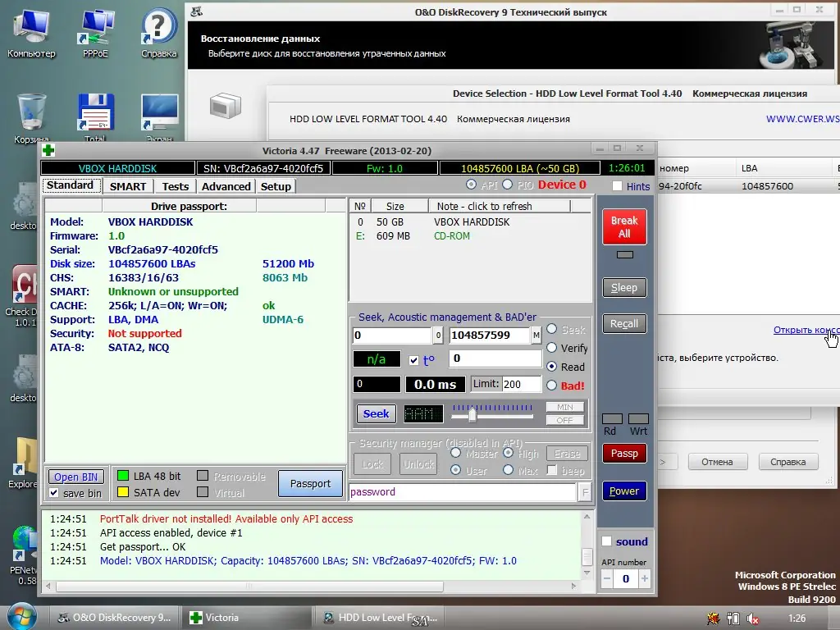
Task: Enable the sound checkbox
Action: click(x=606, y=541)
